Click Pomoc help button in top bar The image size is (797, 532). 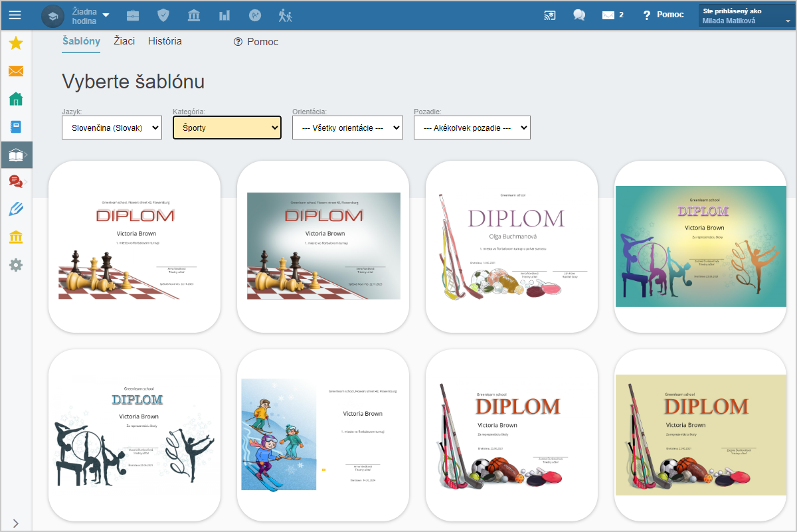pyautogui.click(x=663, y=15)
